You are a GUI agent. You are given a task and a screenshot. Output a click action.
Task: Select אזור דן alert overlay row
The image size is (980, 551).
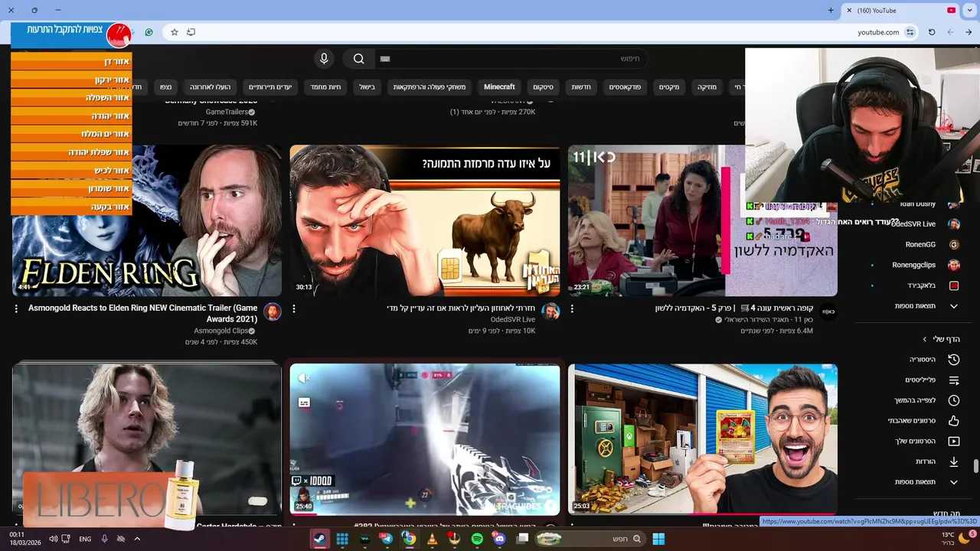coord(71,61)
